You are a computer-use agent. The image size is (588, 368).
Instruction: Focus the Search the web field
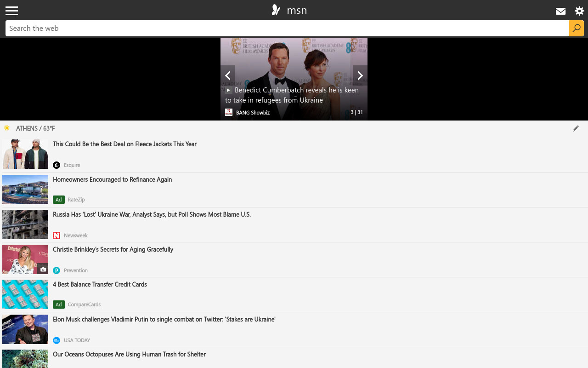287,28
